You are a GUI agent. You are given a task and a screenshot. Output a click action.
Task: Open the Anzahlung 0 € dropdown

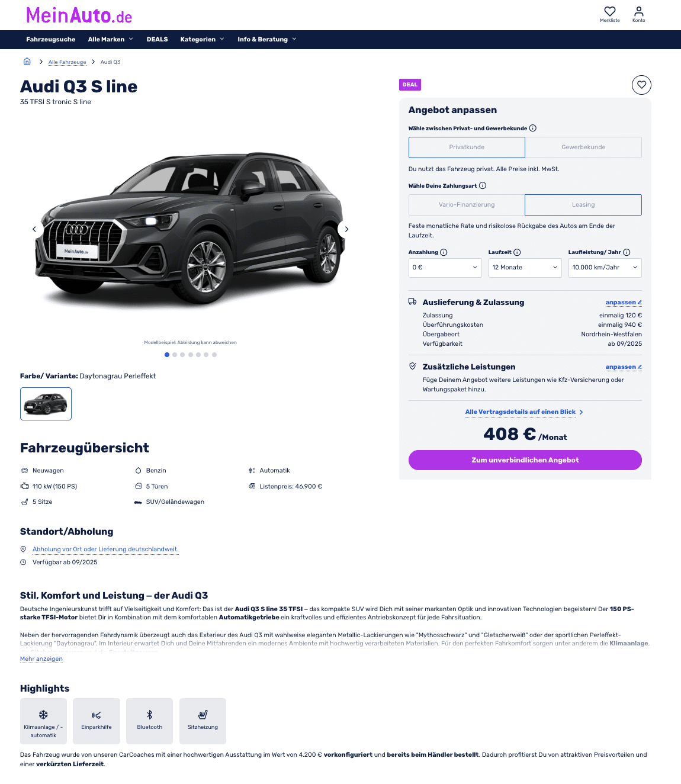point(445,268)
